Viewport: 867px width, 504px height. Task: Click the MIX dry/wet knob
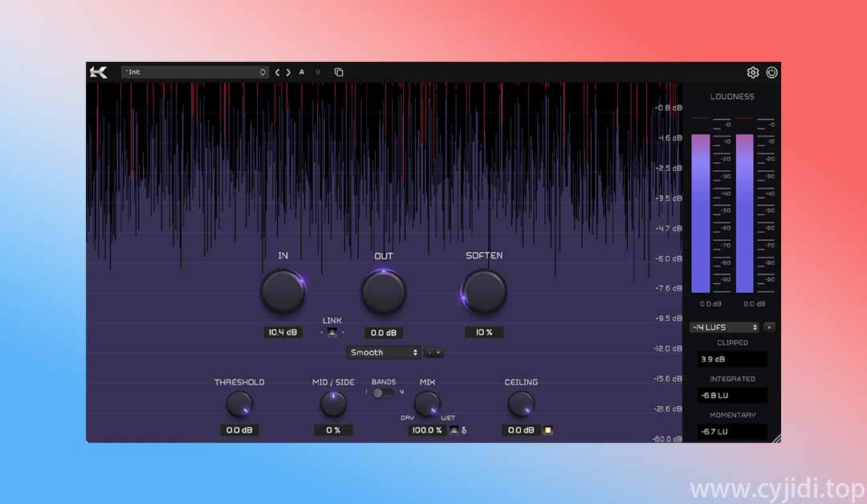[x=427, y=404]
